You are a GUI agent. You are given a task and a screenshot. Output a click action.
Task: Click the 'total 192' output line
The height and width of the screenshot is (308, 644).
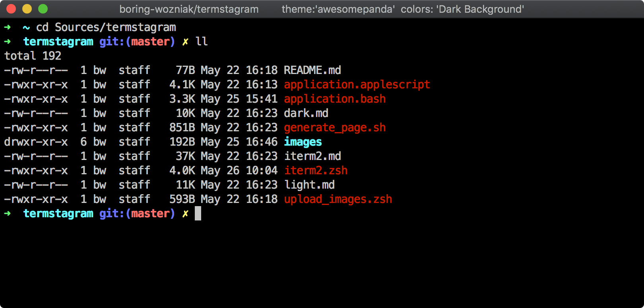click(33, 56)
